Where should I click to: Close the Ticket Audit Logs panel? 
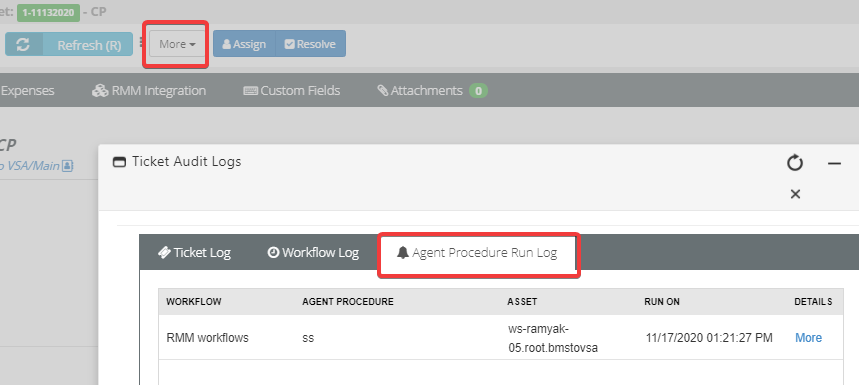(x=795, y=194)
